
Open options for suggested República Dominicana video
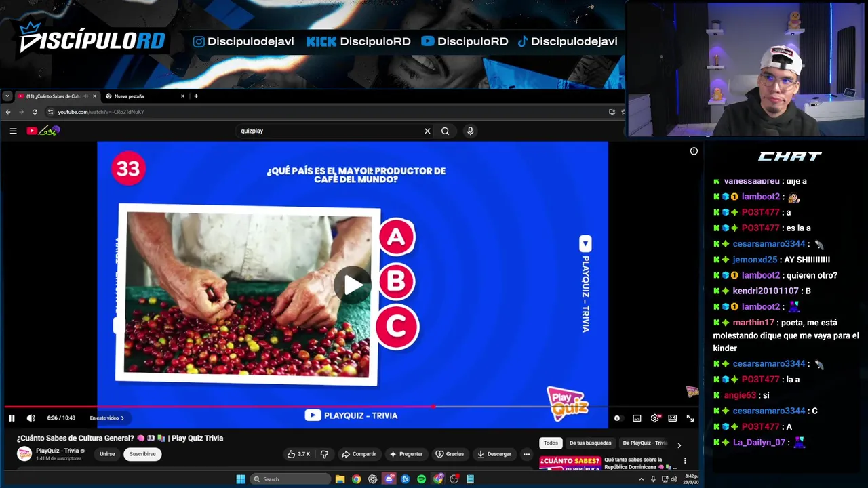(685, 461)
